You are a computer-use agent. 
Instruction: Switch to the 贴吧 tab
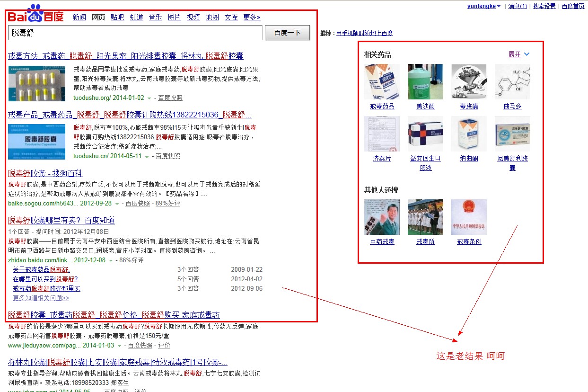point(117,17)
